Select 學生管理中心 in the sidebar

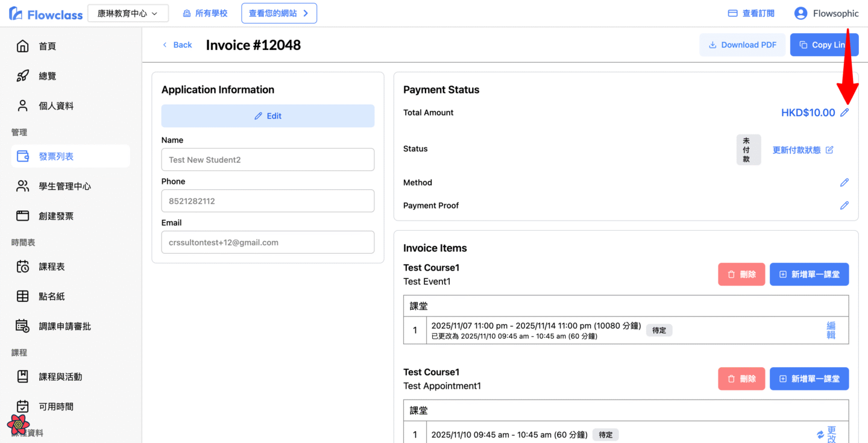(64, 186)
